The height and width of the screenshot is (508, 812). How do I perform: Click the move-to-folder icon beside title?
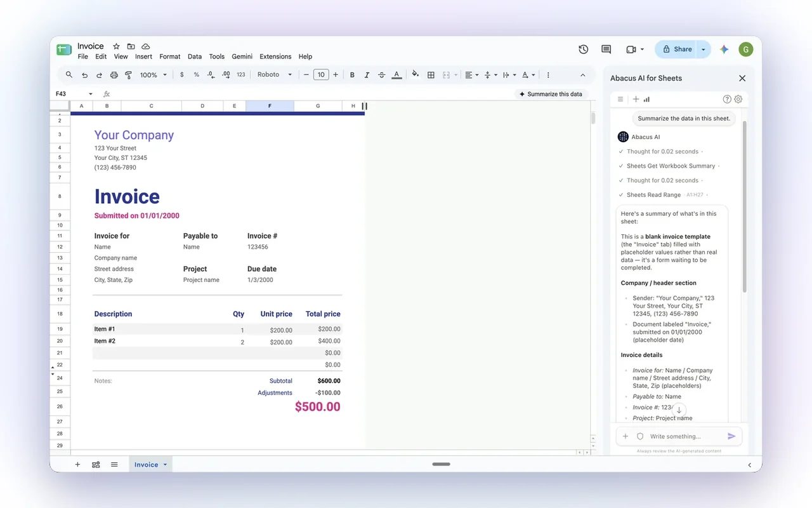click(131, 46)
